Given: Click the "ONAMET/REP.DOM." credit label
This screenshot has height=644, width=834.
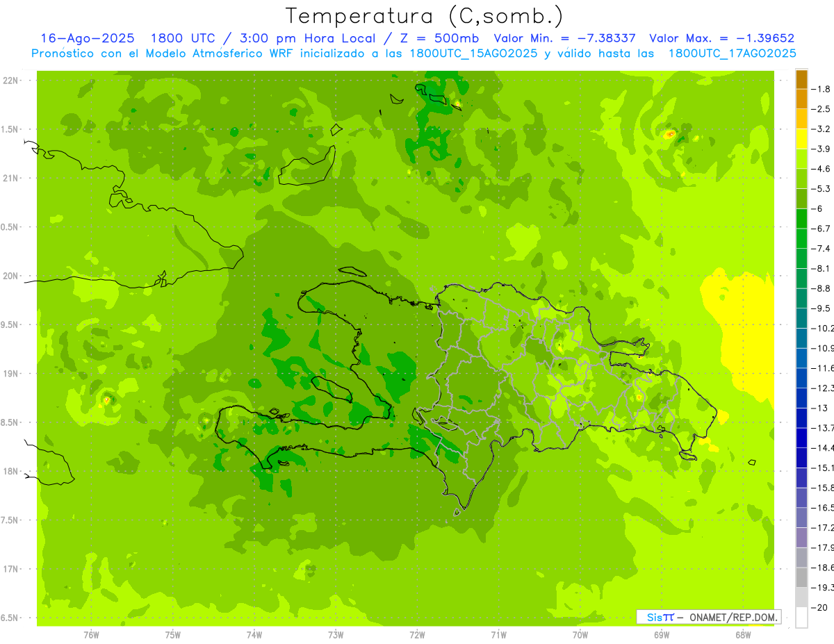Looking at the screenshot, I should 735,617.
